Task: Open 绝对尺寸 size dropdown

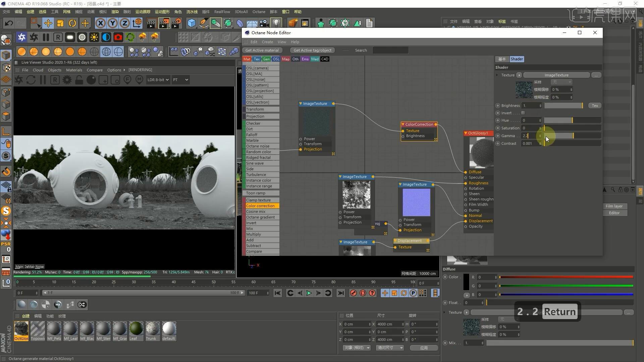Action: [x=390, y=348]
